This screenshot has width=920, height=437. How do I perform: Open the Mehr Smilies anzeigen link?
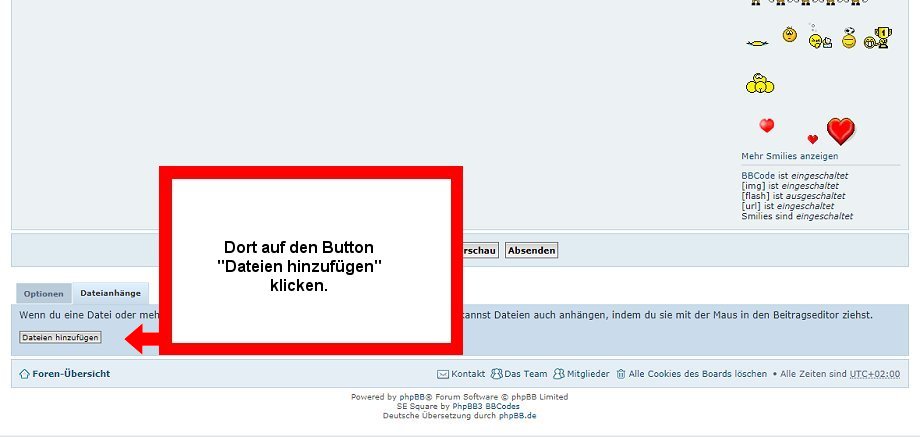coord(789,156)
